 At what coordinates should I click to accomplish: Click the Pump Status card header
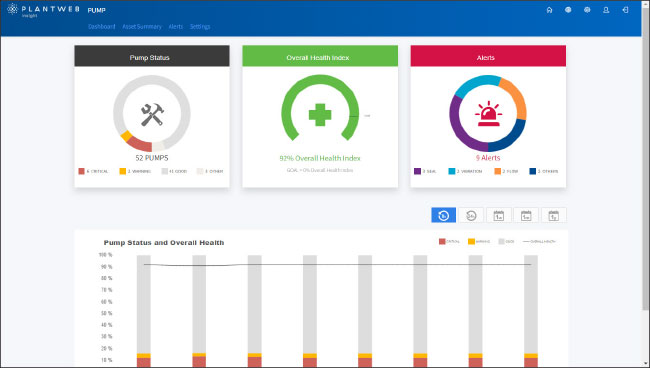pyautogui.click(x=152, y=56)
